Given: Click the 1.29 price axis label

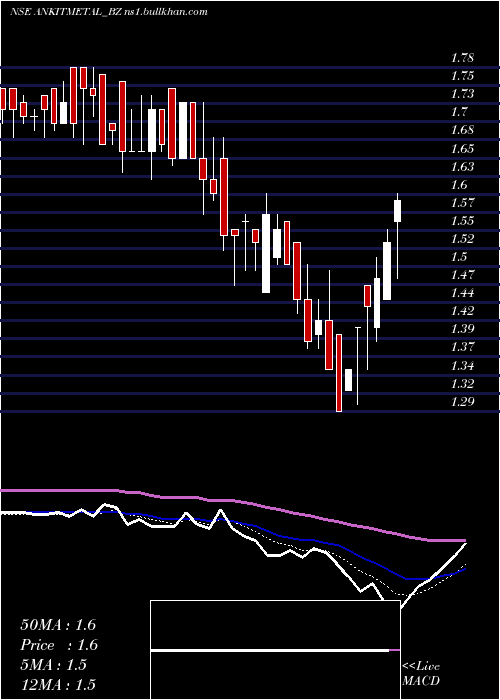Looking at the screenshot, I should pos(462,402).
